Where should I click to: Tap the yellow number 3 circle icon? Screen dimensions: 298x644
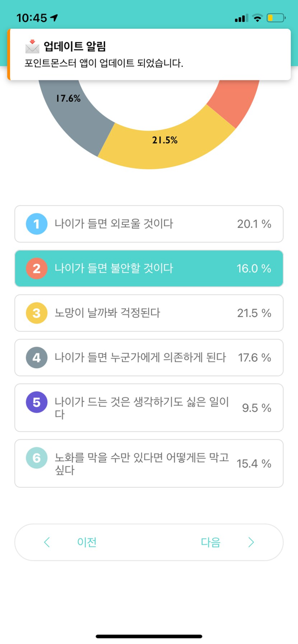coord(36,313)
